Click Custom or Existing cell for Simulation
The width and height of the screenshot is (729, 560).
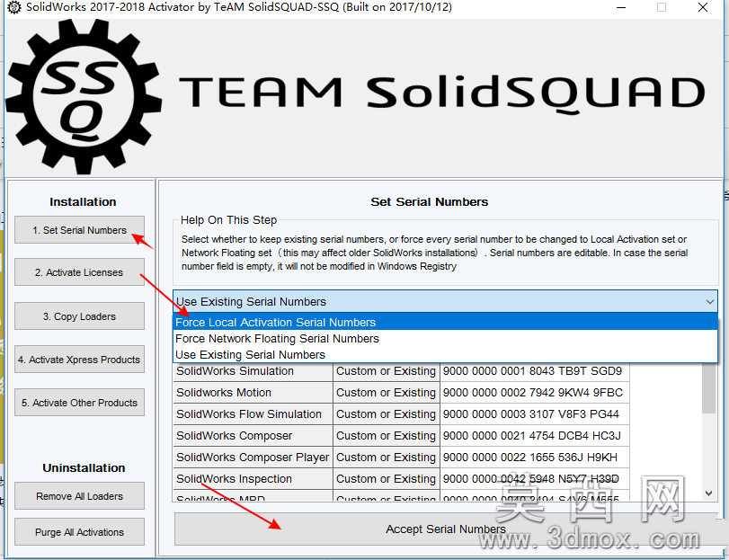[x=387, y=371]
